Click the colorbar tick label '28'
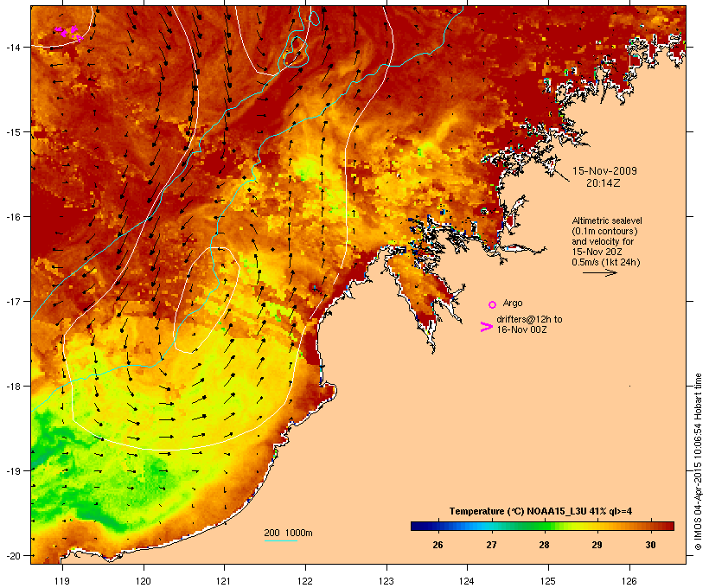The width and height of the screenshot is (709, 588). click(544, 545)
